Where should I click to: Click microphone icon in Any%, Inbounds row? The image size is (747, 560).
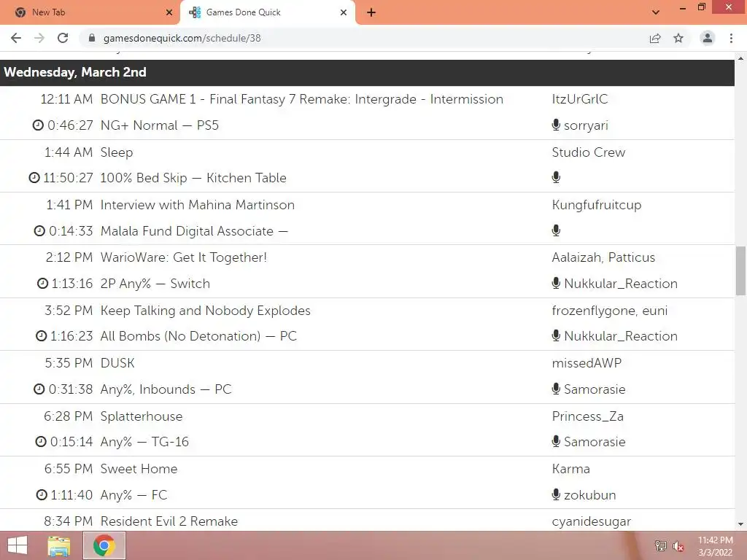(x=556, y=389)
